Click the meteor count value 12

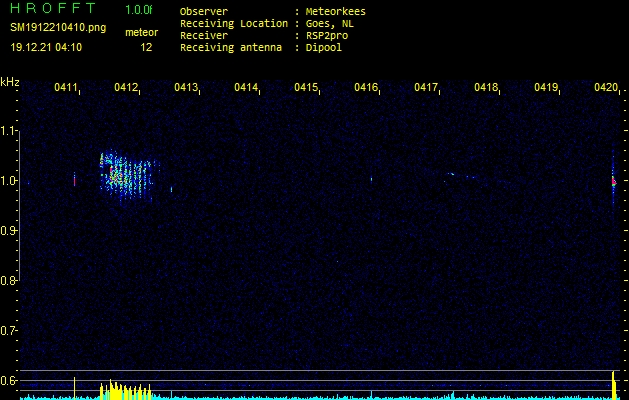146,47
